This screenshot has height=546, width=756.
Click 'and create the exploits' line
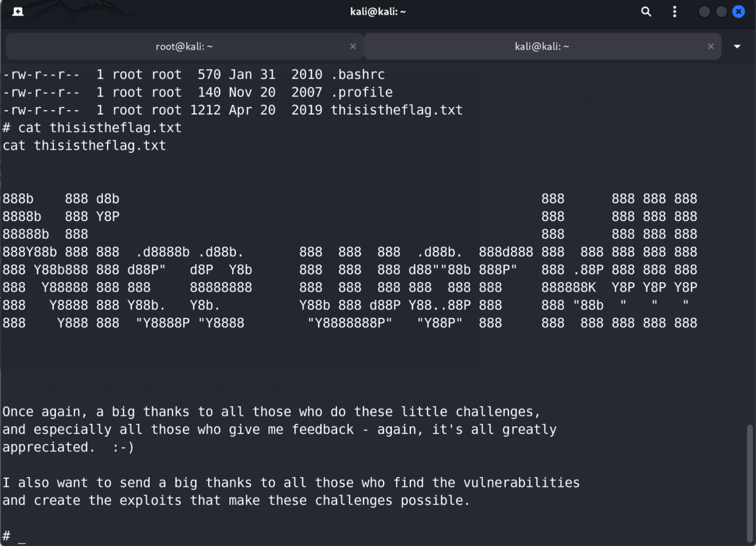coord(236,501)
